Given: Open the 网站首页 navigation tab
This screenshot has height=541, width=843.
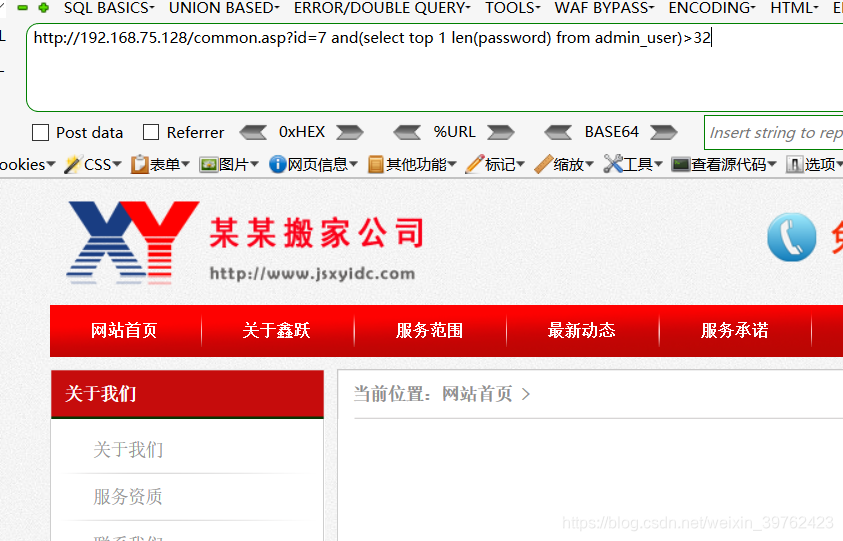Looking at the screenshot, I should pyautogui.click(x=125, y=330).
